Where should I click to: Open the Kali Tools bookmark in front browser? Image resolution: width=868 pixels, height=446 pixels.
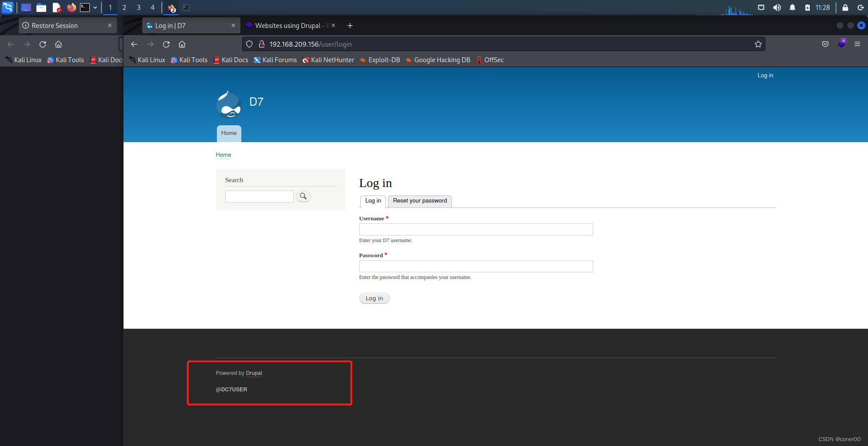(x=189, y=60)
